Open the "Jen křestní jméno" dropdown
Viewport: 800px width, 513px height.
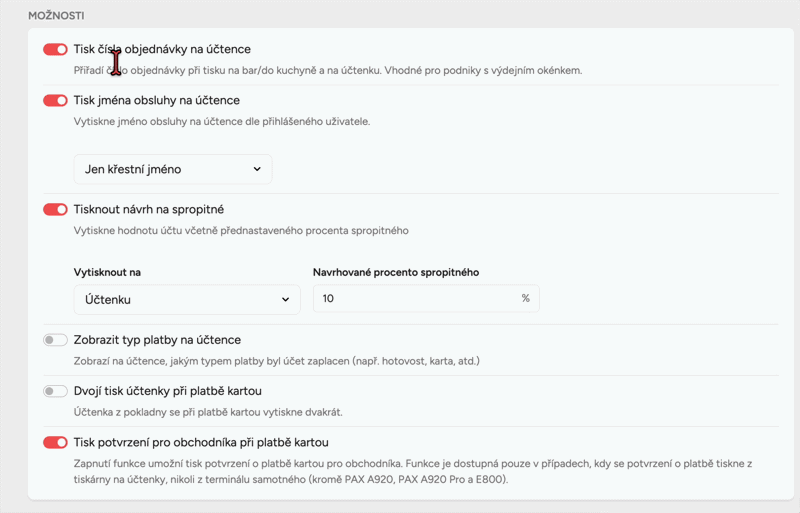pos(172,169)
